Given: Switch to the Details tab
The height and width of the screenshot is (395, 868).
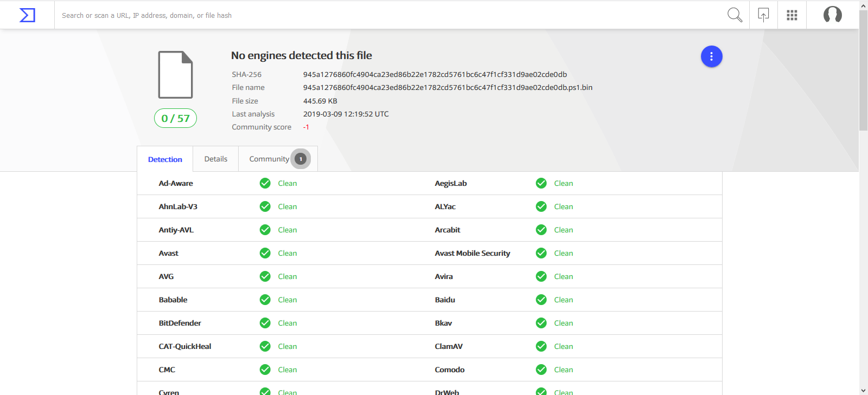Looking at the screenshot, I should [x=216, y=159].
